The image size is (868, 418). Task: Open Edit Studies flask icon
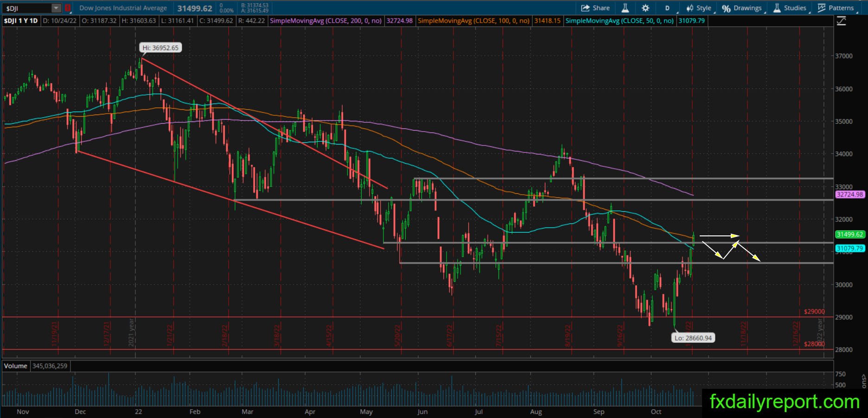pos(625,8)
